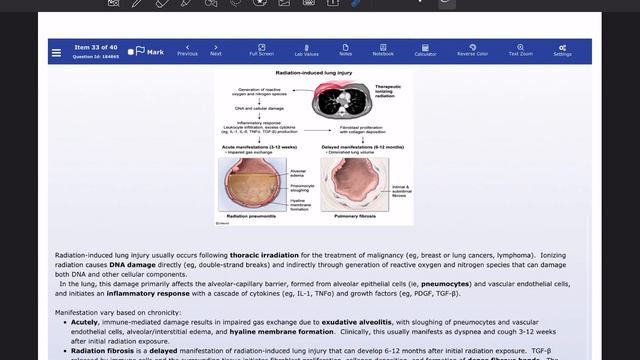Screen dimensions: 640x360
Task: Click the 'Pulmonary fibrosis' caption
Action: tap(355, 216)
